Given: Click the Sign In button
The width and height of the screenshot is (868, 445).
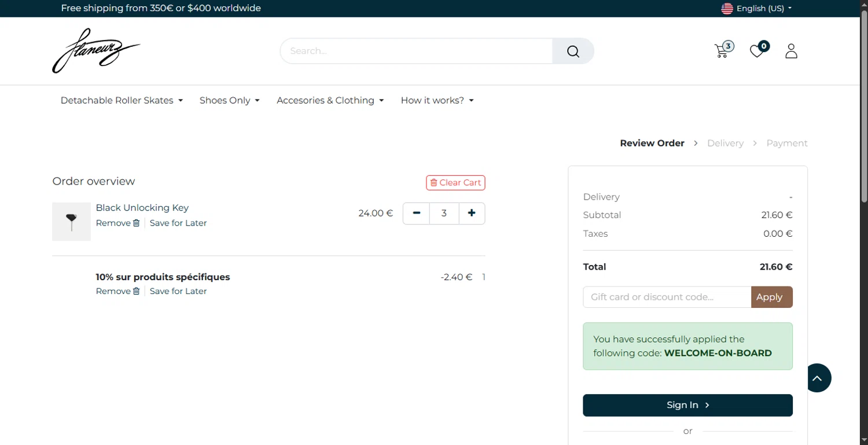Looking at the screenshot, I should (x=687, y=405).
